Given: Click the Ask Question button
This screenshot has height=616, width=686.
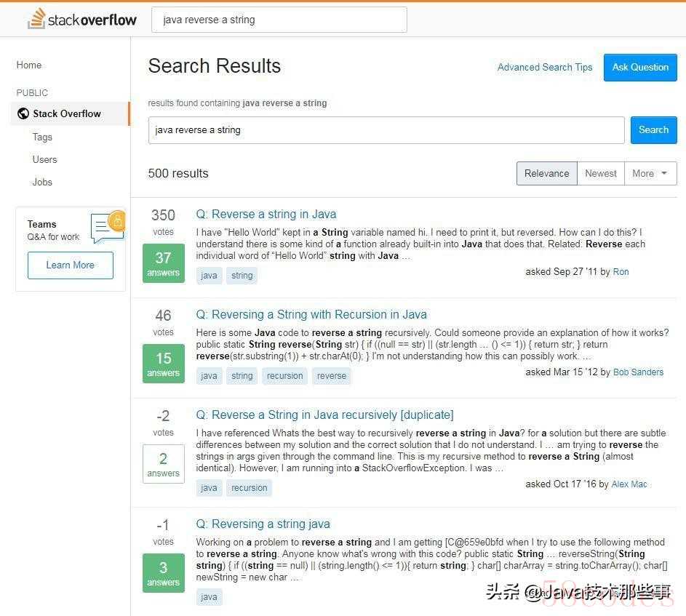Looking at the screenshot, I should point(640,68).
